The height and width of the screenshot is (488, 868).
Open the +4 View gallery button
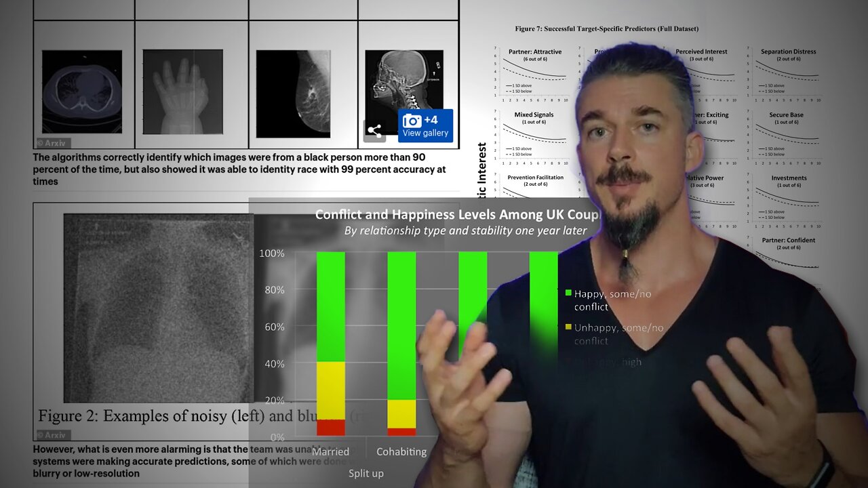coord(425,126)
